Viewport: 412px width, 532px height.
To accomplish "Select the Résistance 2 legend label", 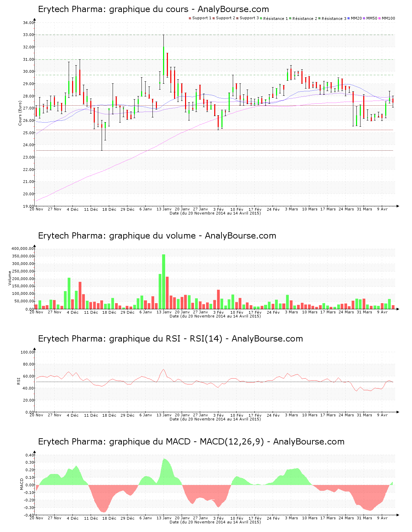I will tap(305, 18).
